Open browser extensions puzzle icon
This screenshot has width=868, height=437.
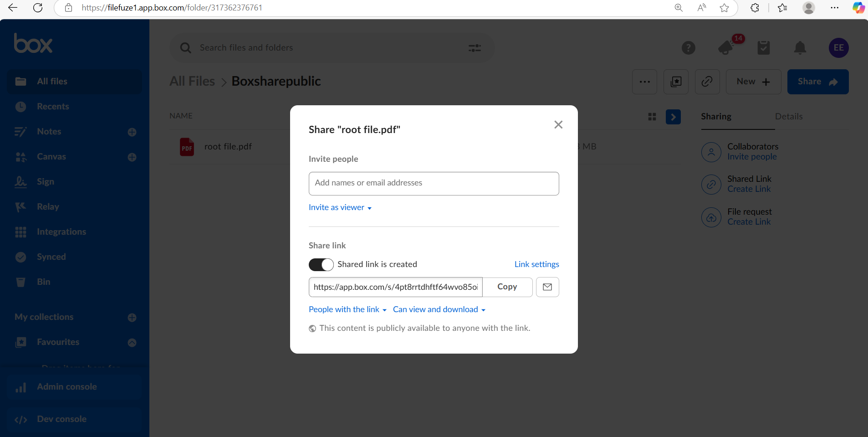pyautogui.click(x=755, y=8)
